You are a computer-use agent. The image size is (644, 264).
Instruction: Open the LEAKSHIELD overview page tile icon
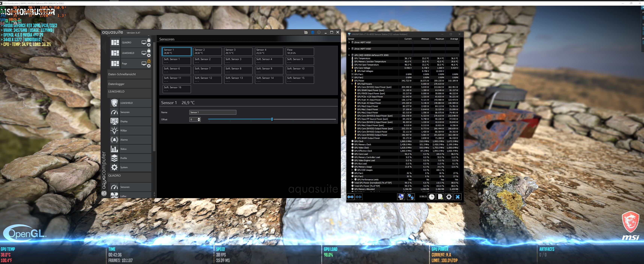coord(115,53)
